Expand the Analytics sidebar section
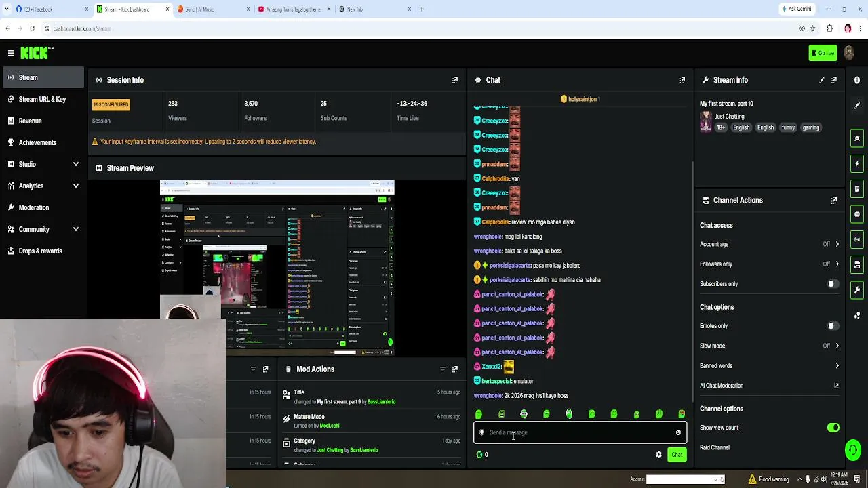Image resolution: width=868 pixels, height=488 pixels. [42, 186]
